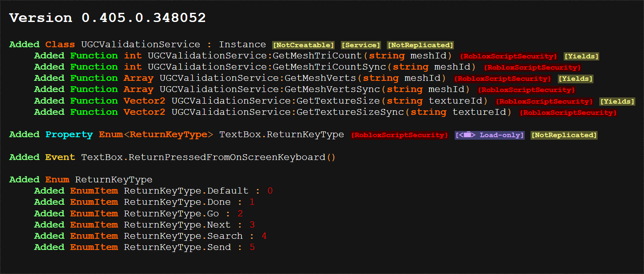Click RobloxScriptSecurity tag on GetMeshVertsSync line
Screen dimensions: 644x274
pos(526,90)
